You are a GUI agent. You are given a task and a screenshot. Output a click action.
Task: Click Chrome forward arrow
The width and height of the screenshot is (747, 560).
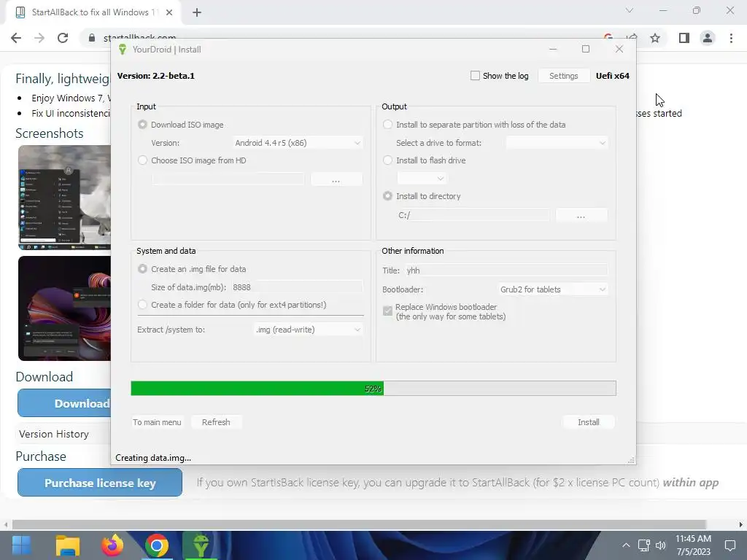(x=39, y=38)
